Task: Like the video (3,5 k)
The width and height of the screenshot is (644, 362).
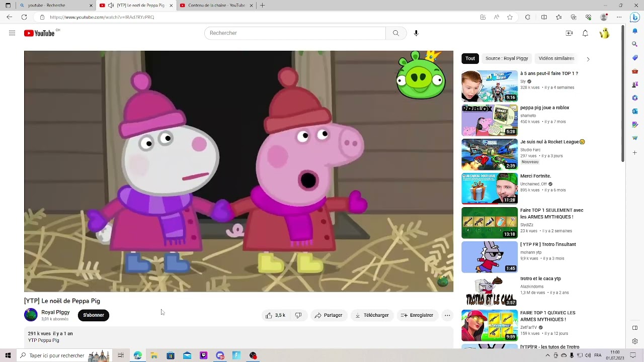Action: pyautogui.click(x=276, y=315)
